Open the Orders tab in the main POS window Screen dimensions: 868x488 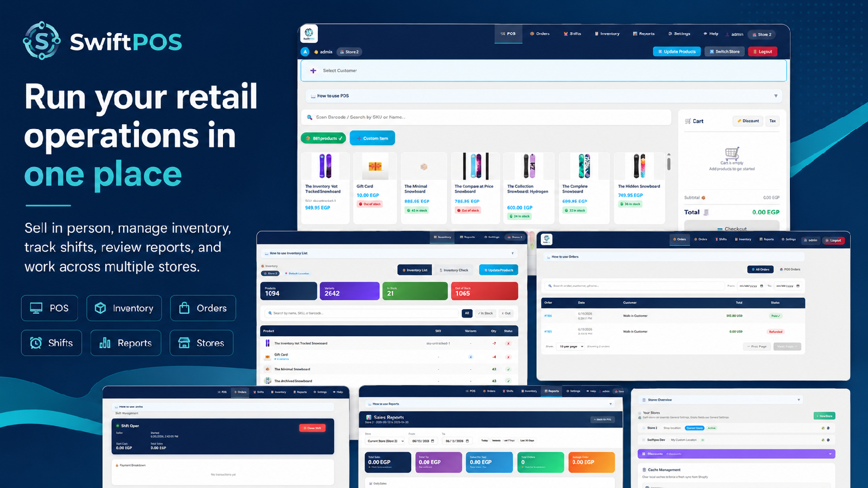pos(540,34)
